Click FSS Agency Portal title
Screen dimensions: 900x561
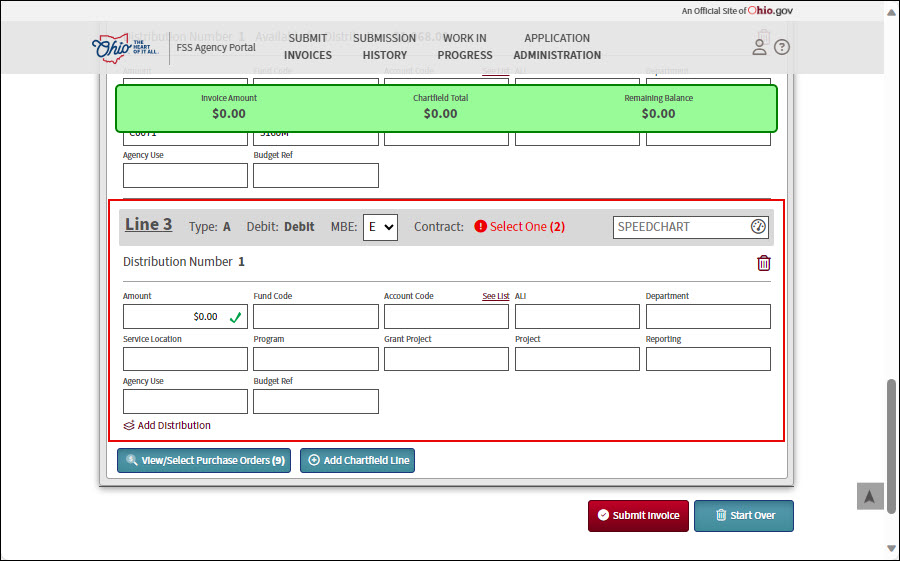(216, 48)
